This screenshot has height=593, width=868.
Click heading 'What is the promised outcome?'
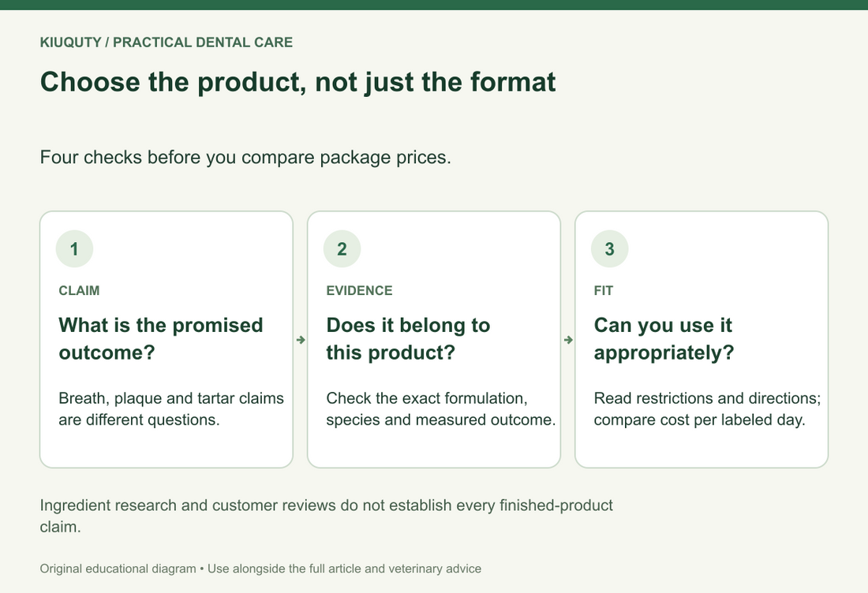[x=161, y=338]
